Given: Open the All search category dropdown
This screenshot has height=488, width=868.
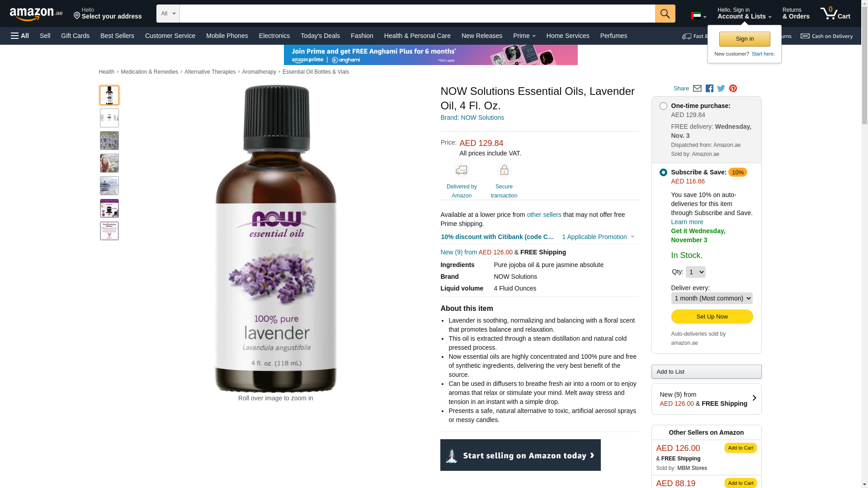Looking at the screenshot, I should [168, 14].
